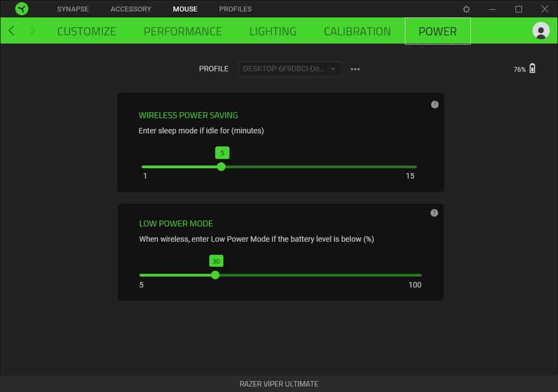Click the Low Power Mode percentage slider handle
The width and height of the screenshot is (558, 392).
[215, 275]
